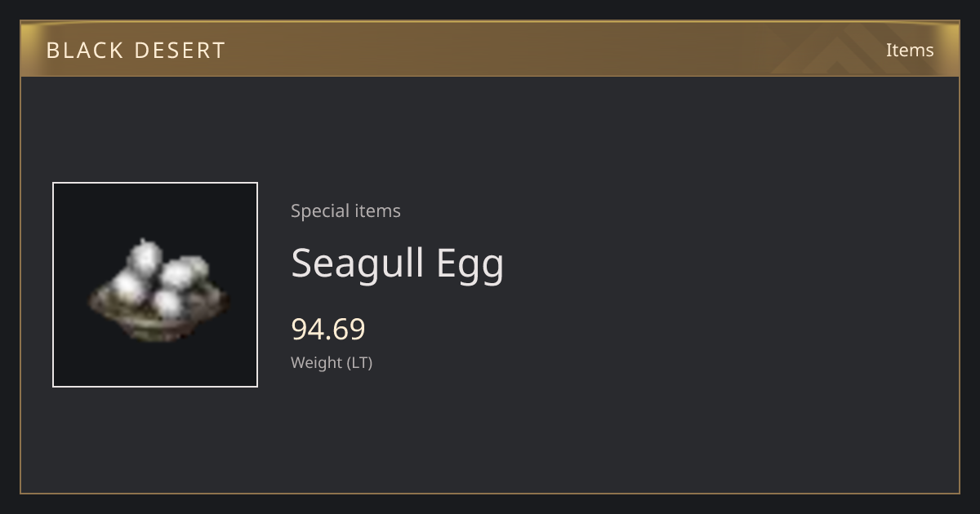This screenshot has width=980, height=514.
Task: Open the Items section in the header
Action: pos(910,50)
